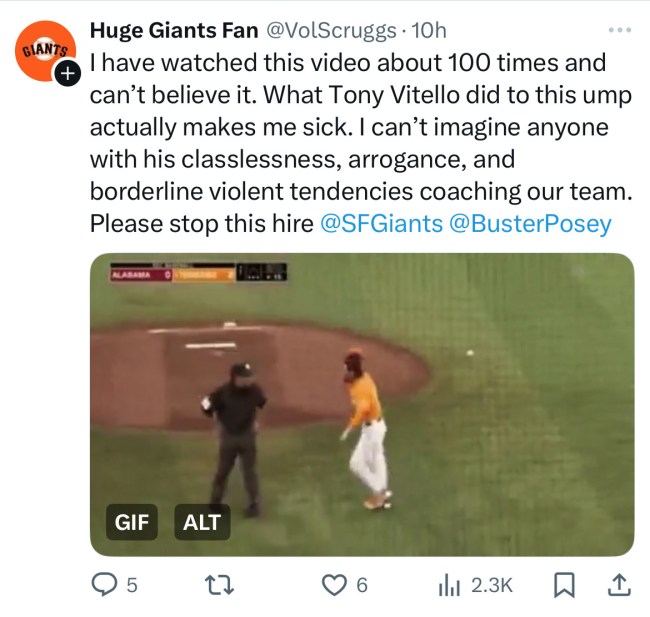Share the tweet via upload icon
This screenshot has width=650, height=617.
(618, 584)
